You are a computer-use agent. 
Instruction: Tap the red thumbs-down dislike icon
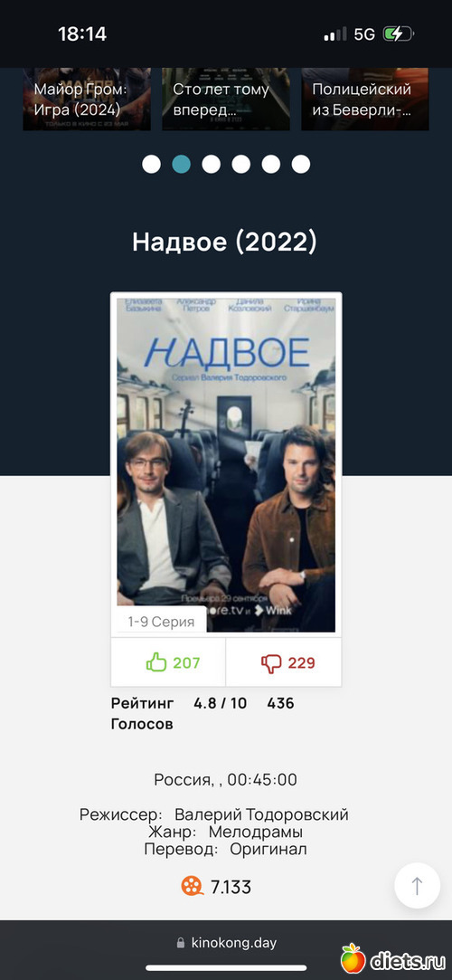271,663
